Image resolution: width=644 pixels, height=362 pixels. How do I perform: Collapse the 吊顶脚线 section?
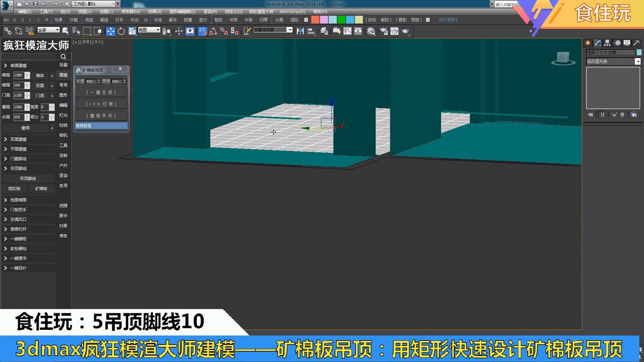tap(28, 168)
